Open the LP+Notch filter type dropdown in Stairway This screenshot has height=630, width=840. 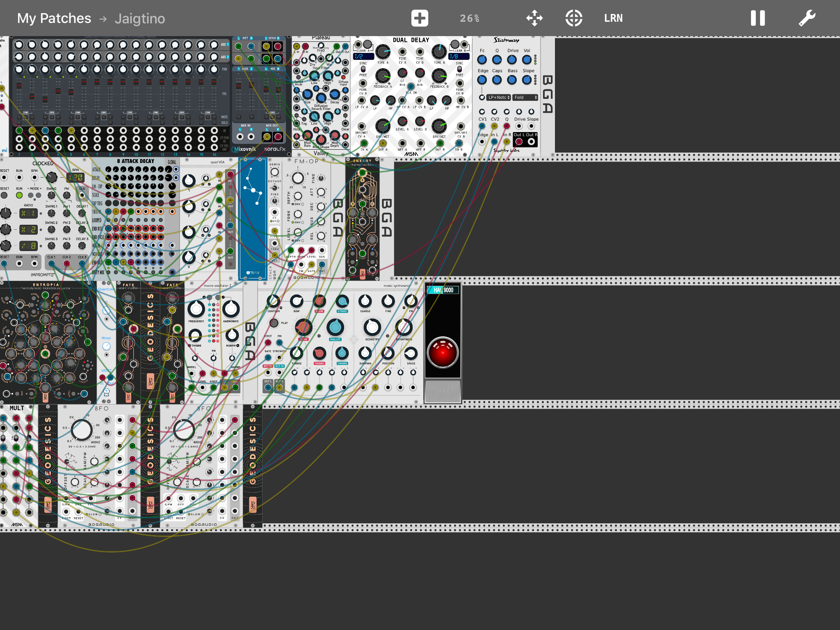(x=499, y=98)
